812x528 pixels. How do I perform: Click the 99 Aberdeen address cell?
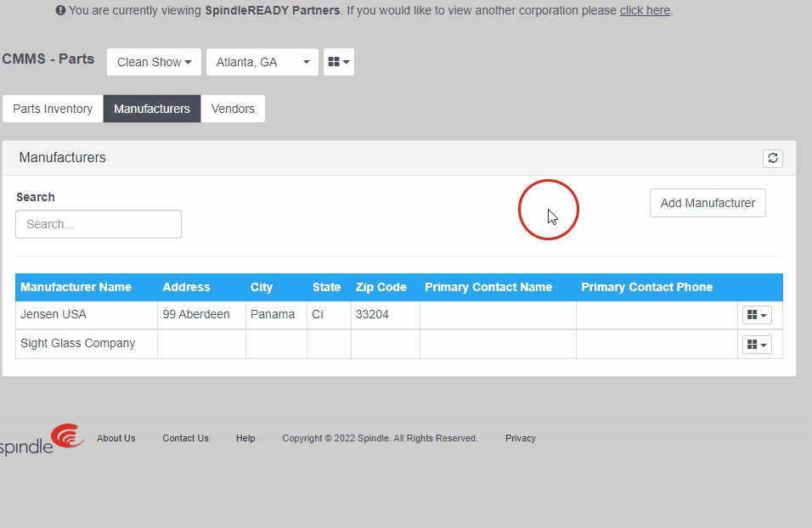tap(201, 315)
